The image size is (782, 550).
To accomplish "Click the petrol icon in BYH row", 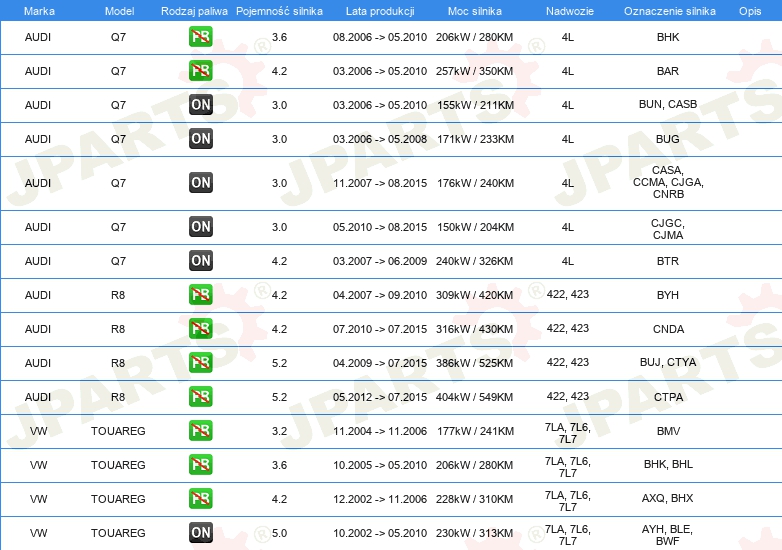I will (x=200, y=295).
